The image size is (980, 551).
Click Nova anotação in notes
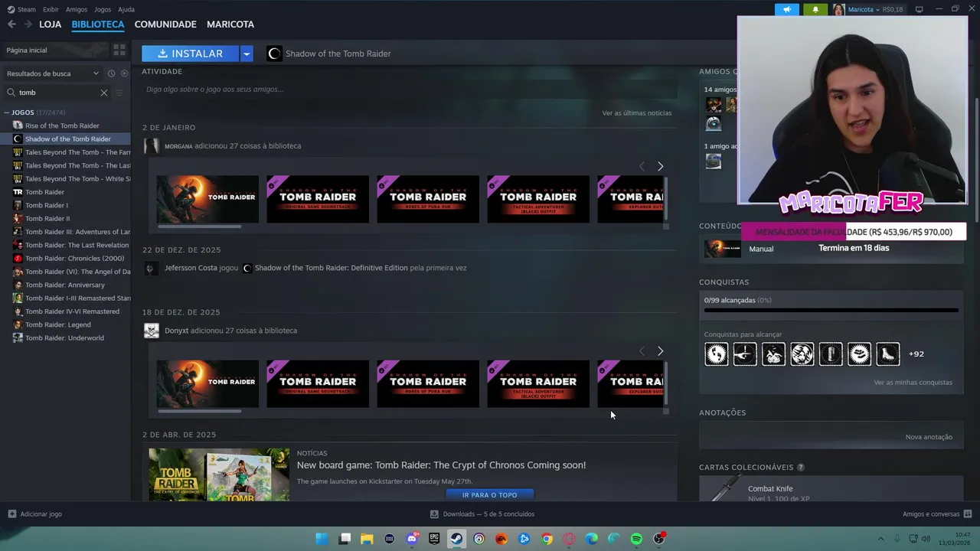pos(929,437)
